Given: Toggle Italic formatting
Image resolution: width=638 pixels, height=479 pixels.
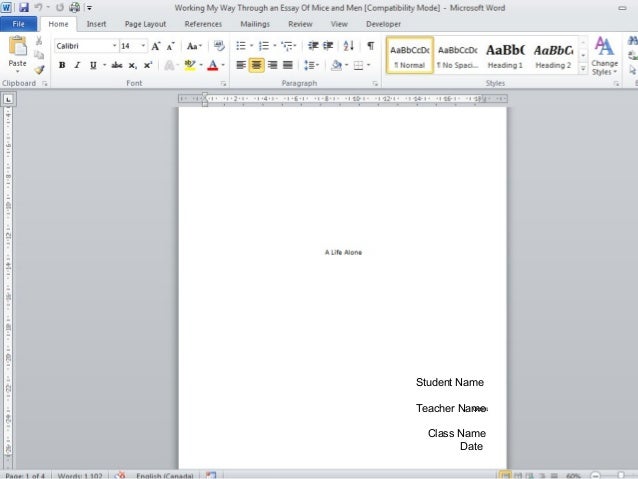Looking at the screenshot, I should [77, 65].
